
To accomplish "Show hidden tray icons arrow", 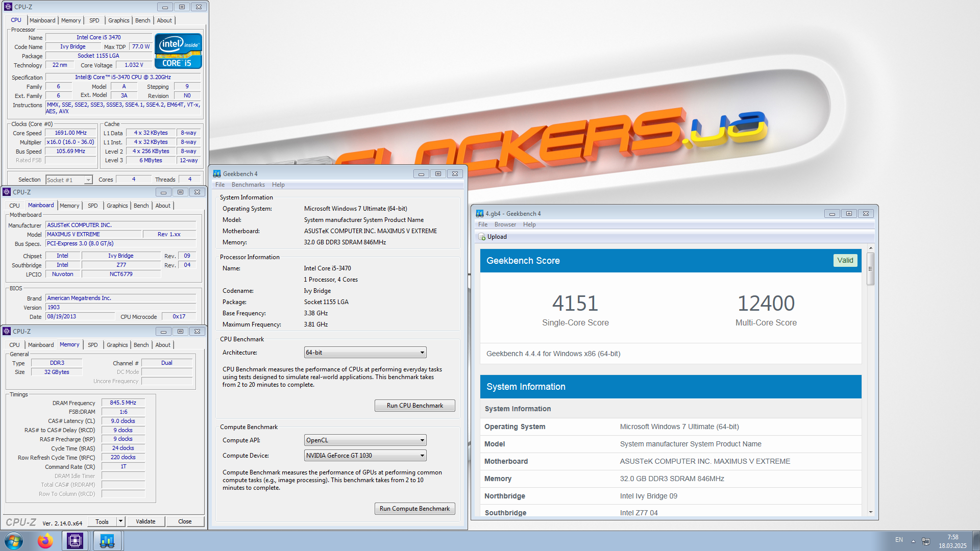I will [x=913, y=541].
